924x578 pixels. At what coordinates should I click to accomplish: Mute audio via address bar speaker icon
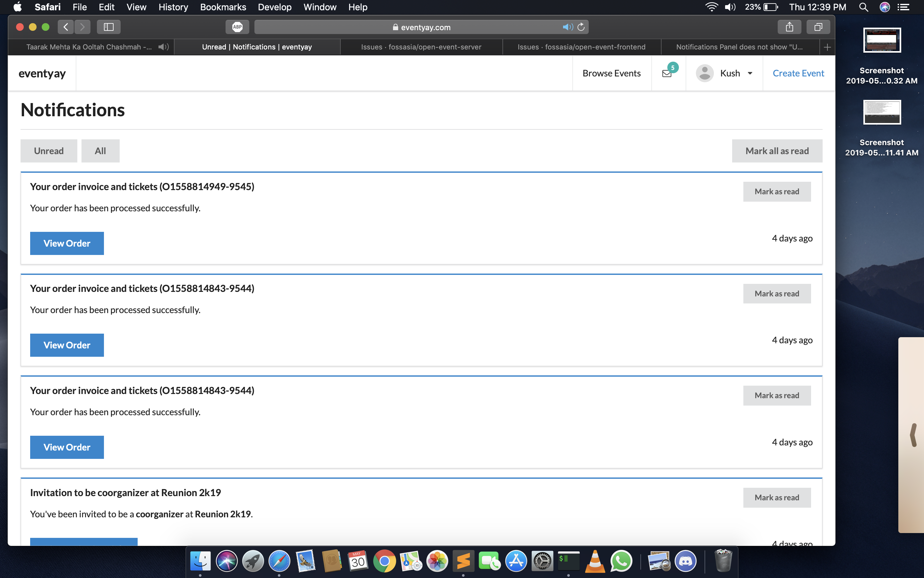(x=567, y=27)
